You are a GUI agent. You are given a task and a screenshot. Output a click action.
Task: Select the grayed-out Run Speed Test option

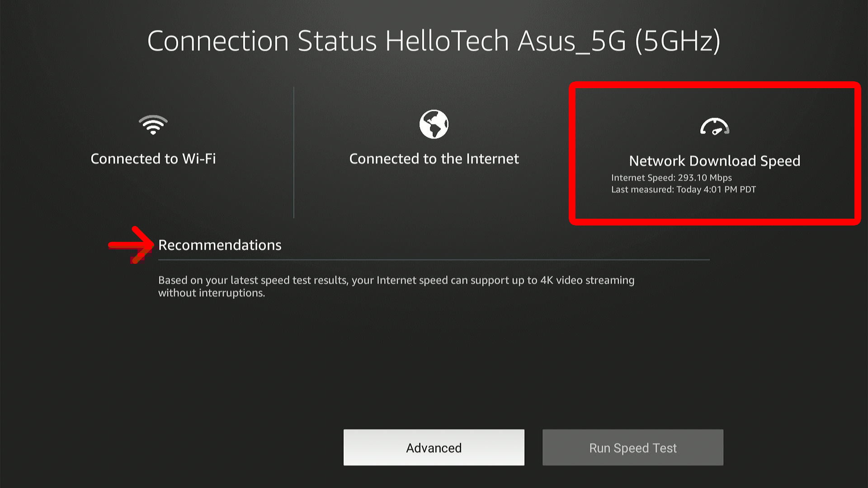(x=632, y=447)
